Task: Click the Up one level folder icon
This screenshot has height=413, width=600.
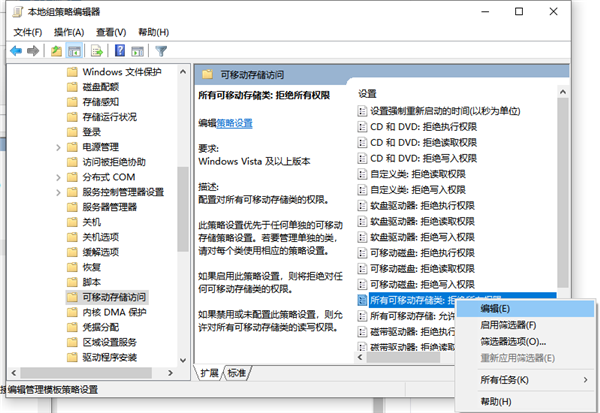Action: coord(57,50)
